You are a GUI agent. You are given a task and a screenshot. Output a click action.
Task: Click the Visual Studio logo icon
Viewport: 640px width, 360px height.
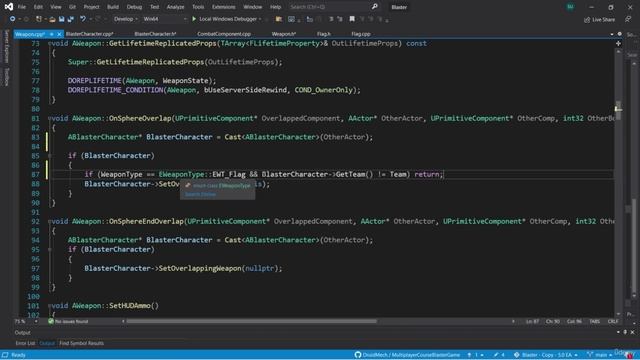point(8,7)
